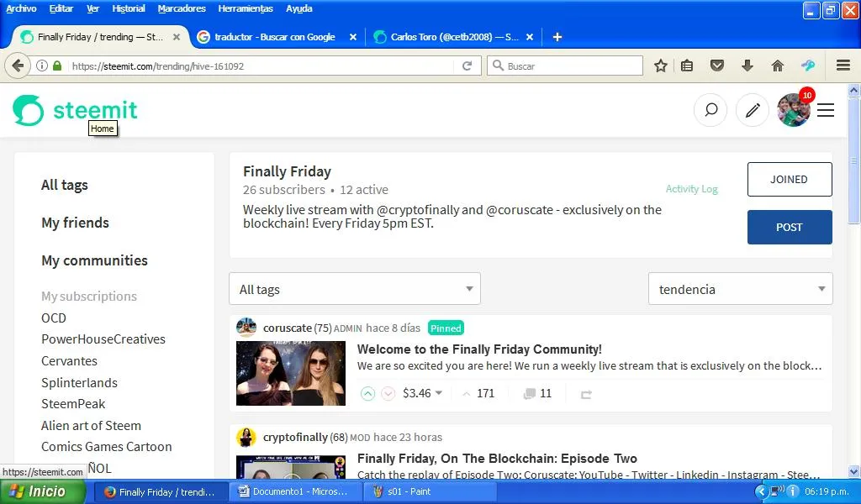This screenshot has height=504, width=861.
Task: Open the Splinterlands community
Action: click(x=80, y=383)
